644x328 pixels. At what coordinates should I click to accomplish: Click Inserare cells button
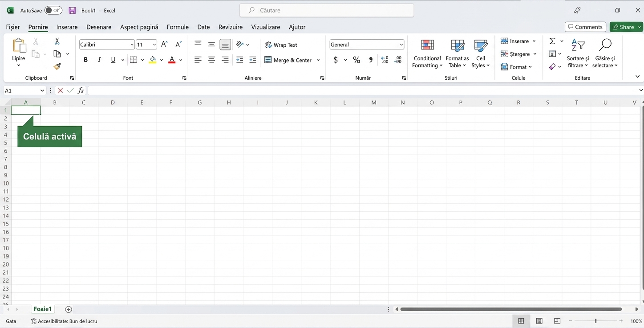tap(518, 41)
